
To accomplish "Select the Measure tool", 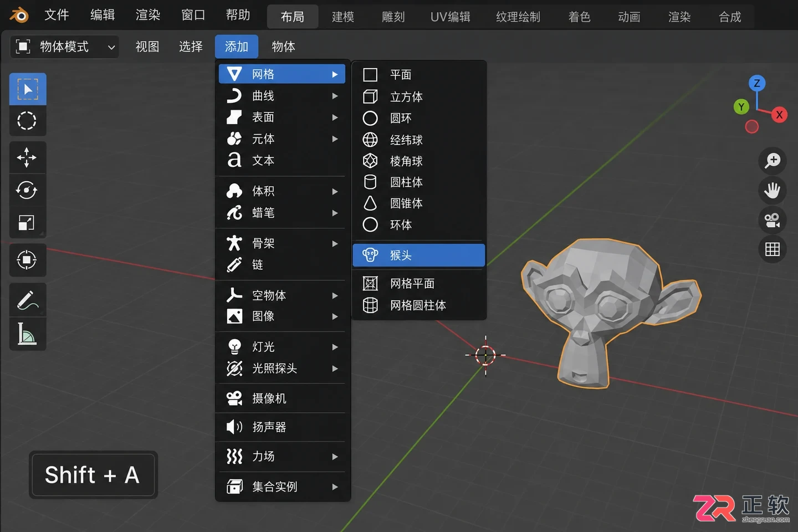I will click(x=28, y=334).
